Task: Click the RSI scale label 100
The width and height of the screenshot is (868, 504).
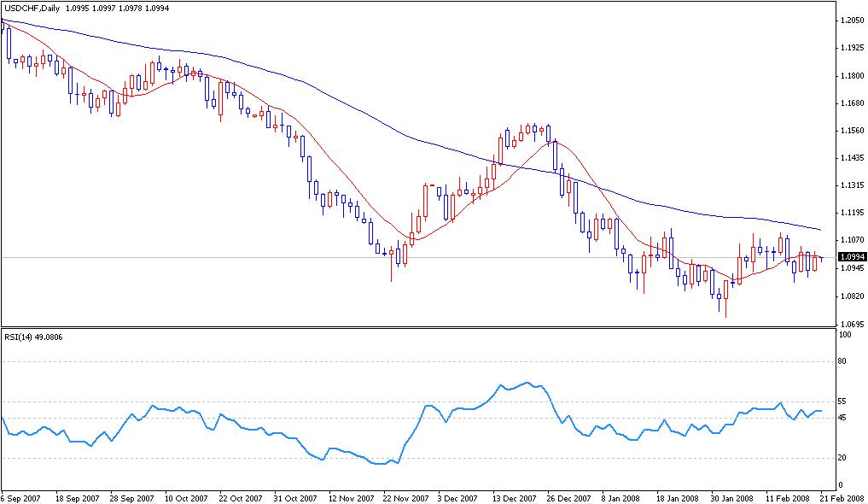Action: click(846, 335)
